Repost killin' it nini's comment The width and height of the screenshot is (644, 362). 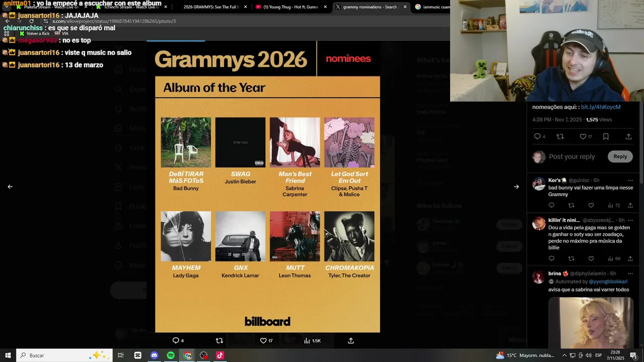(571, 258)
